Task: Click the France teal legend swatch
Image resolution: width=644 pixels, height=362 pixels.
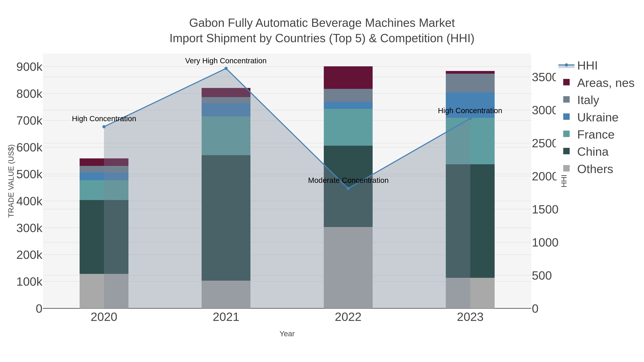Action: click(567, 134)
